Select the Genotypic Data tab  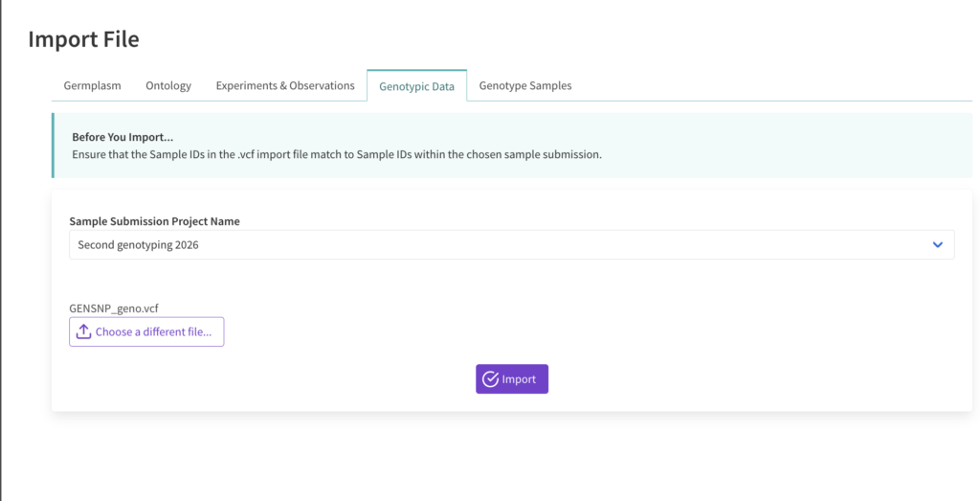pos(417,86)
